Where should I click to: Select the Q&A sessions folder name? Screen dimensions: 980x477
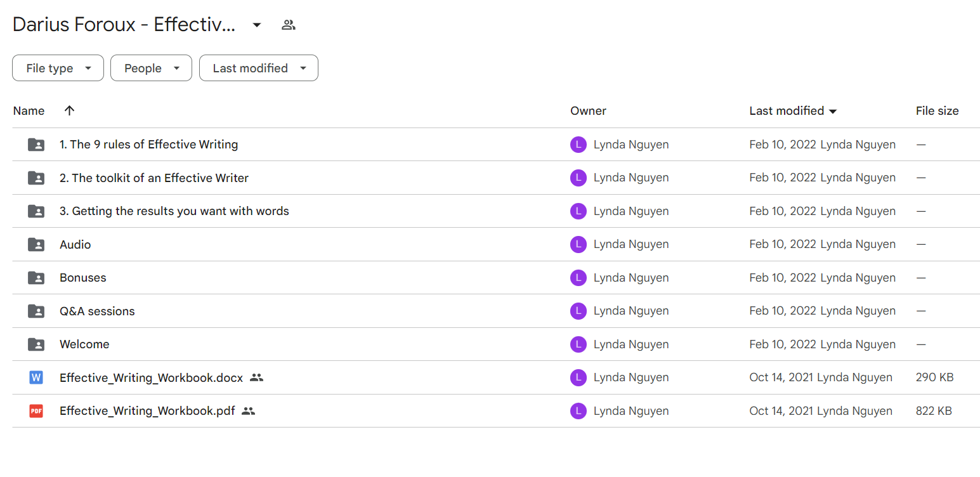[x=97, y=311]
